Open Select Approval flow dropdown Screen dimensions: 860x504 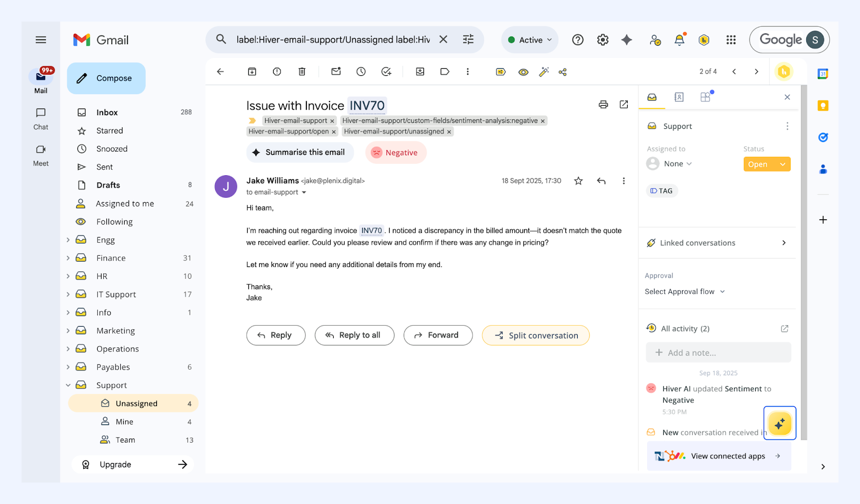click(x=685, y=292)
